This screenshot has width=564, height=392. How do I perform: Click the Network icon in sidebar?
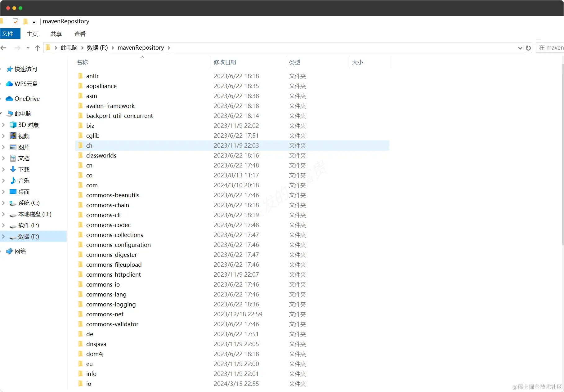coord(10,251)
